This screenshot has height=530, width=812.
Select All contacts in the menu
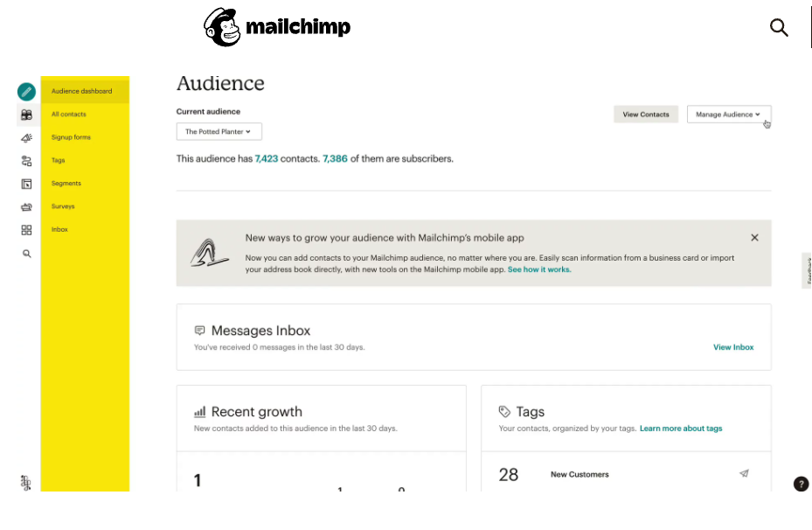pos(69,115)
